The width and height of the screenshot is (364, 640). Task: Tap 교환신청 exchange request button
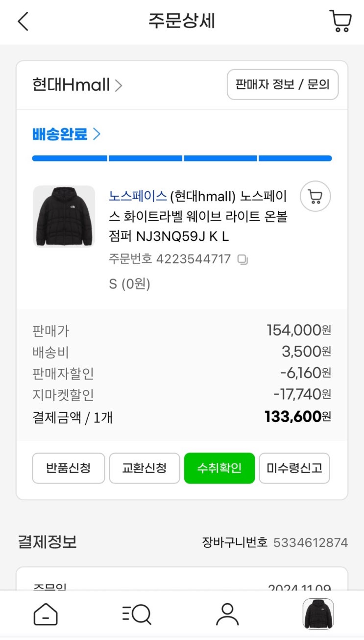145,468
